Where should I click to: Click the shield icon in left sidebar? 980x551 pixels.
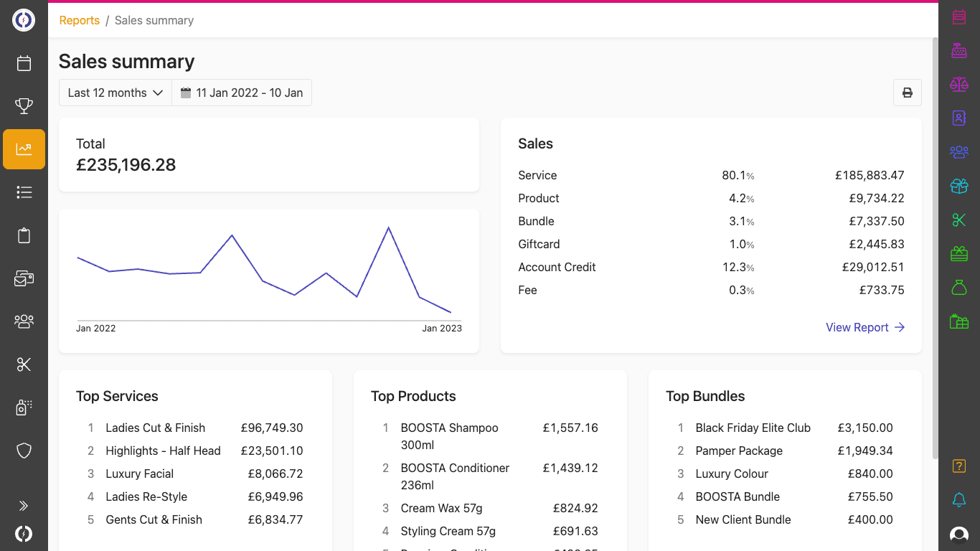pos(24,451)
